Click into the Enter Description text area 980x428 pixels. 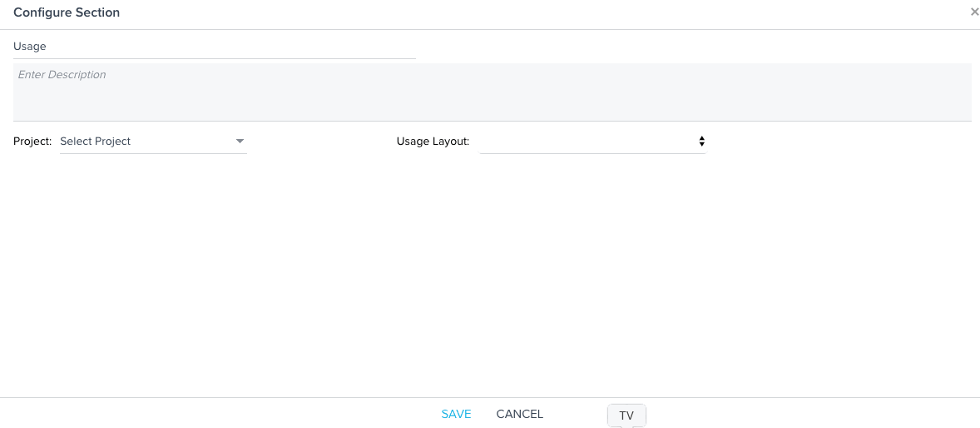[x=492, y=92]
